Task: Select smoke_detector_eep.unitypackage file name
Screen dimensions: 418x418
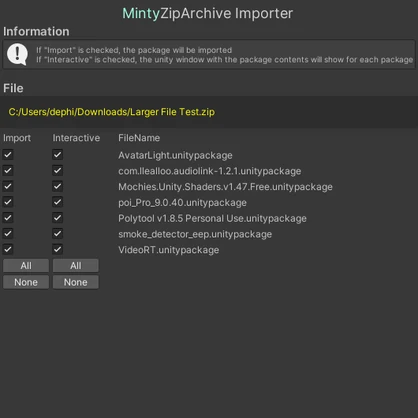Action: pos(195,234)
